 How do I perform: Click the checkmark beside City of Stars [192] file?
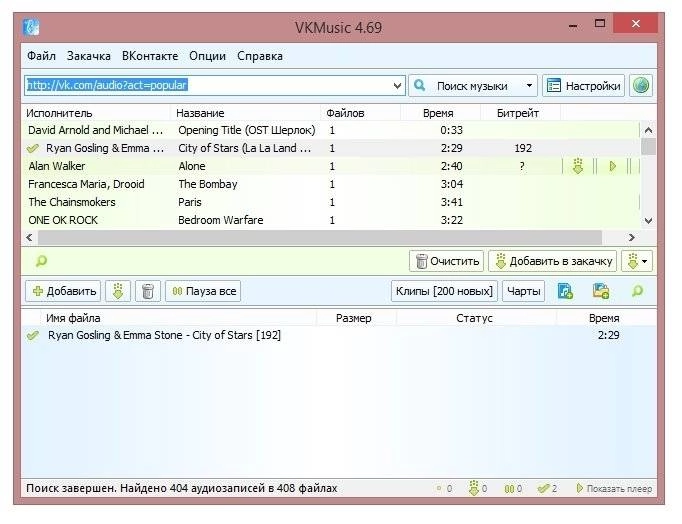click(x=33, y=335)
